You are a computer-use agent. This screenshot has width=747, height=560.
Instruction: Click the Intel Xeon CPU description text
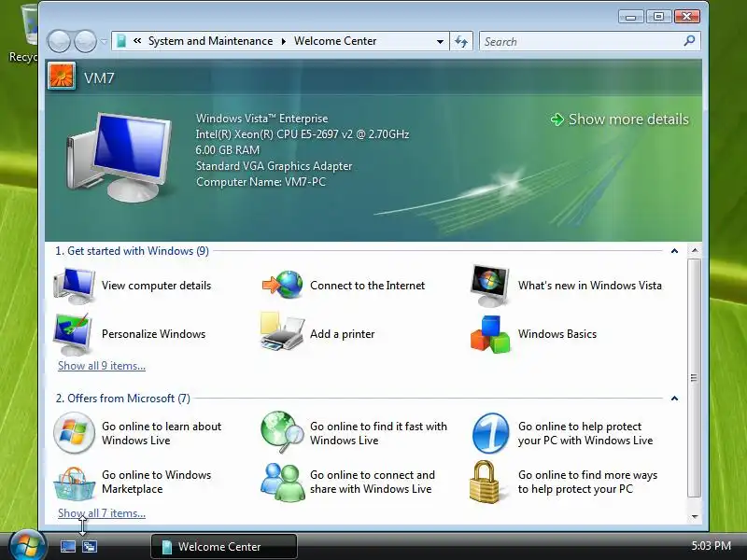click(x=302, y=134)
